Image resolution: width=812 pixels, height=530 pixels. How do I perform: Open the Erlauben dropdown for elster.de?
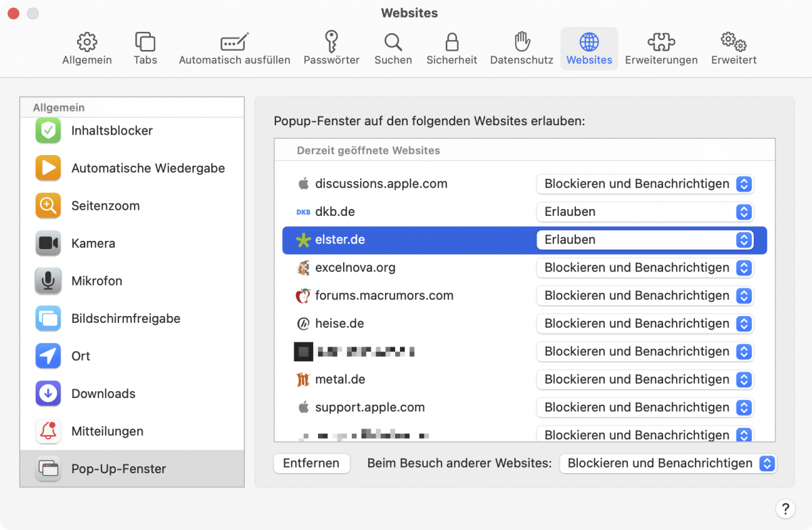[645, 240]
